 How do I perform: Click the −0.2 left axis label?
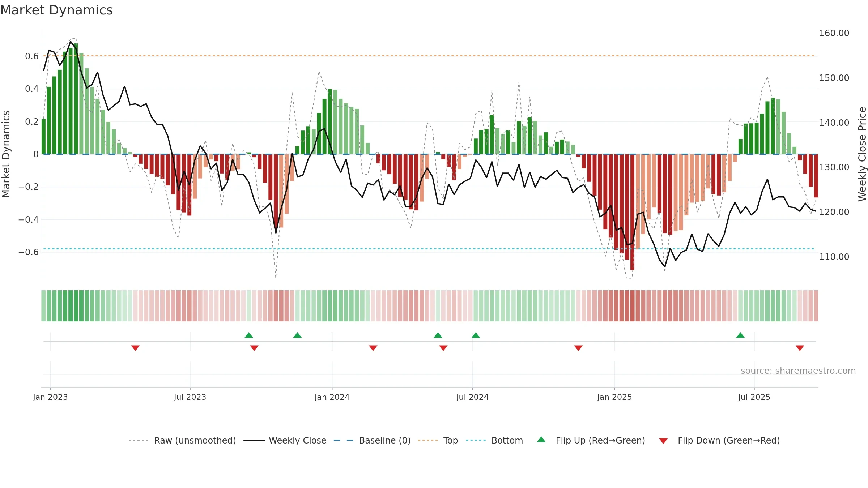click(x=29, y=187)
